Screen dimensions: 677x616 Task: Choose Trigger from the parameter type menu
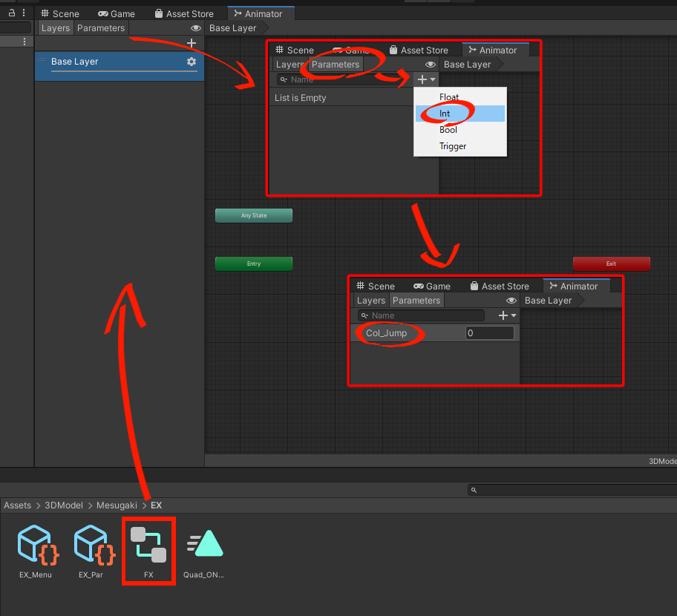[x=453, y=146]
